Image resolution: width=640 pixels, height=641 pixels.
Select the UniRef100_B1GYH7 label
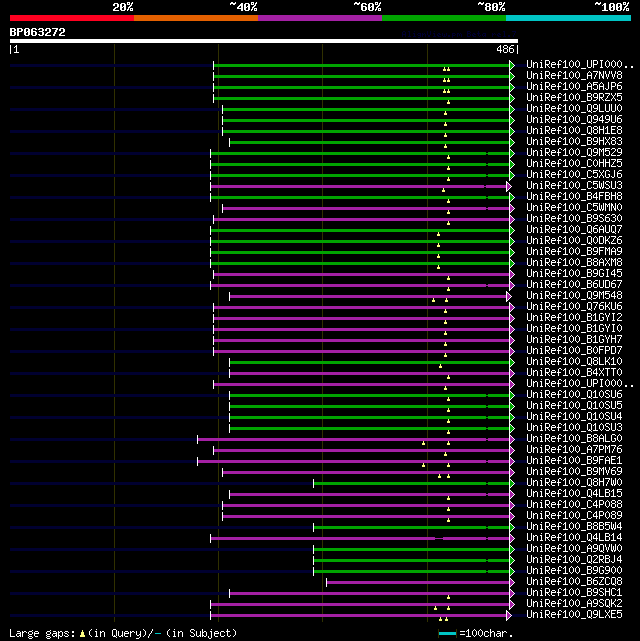click(574, 340)
